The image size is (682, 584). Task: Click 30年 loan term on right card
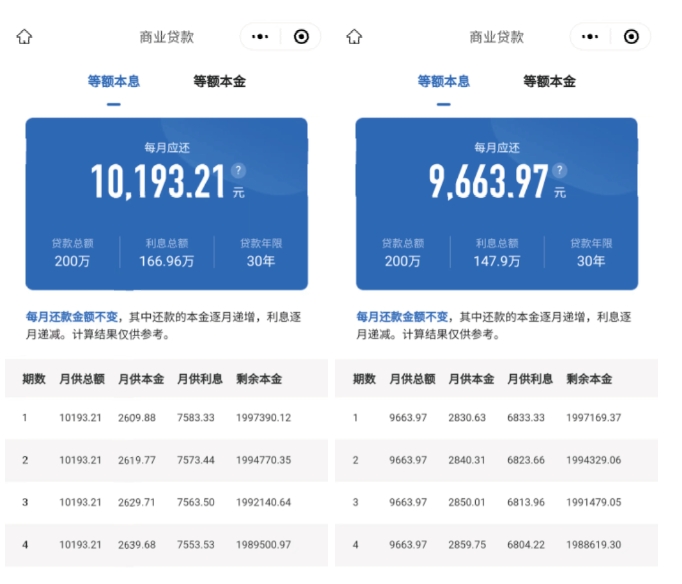tap(591, 261)
